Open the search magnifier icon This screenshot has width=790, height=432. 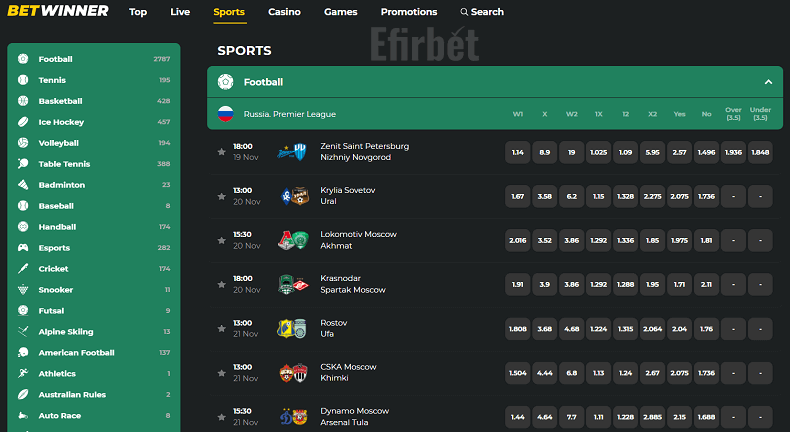[464, 12]
